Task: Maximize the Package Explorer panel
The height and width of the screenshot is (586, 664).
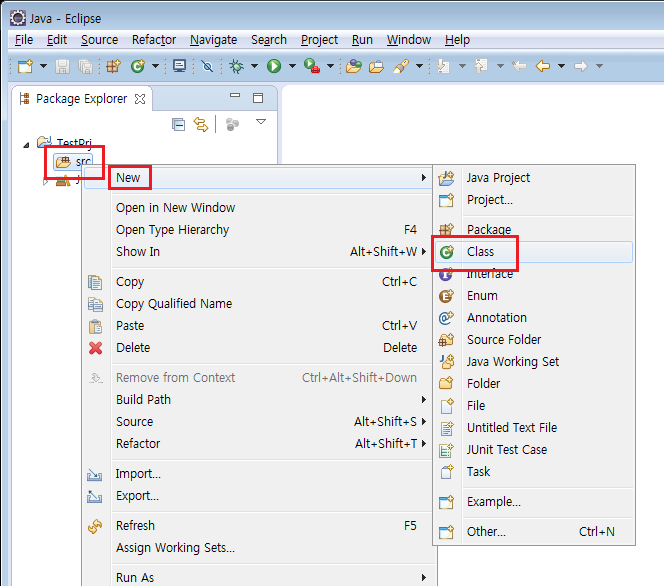Action: click(258, 98)
